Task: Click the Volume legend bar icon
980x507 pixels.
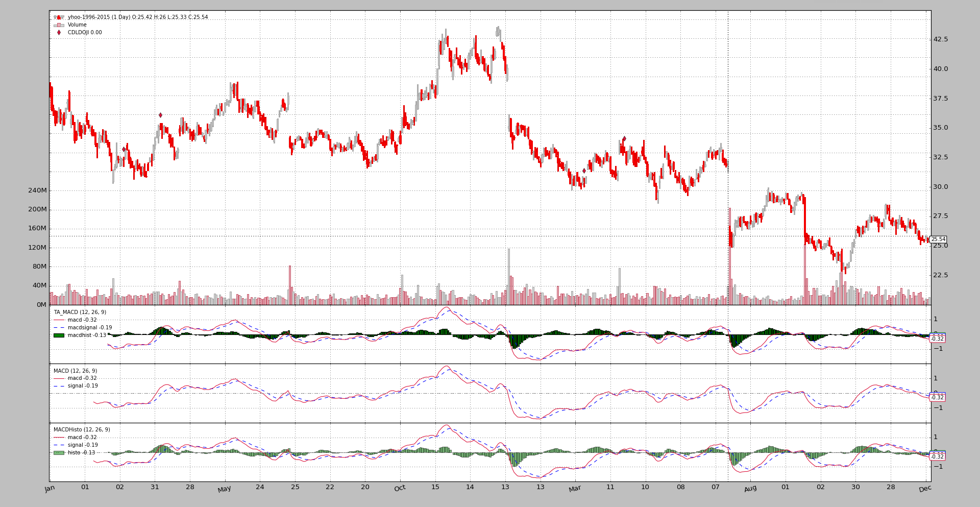Action: [x=59, y=25]
